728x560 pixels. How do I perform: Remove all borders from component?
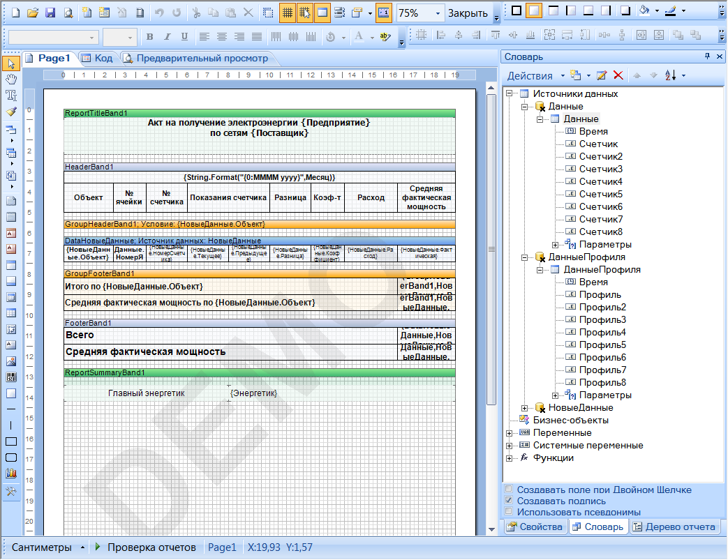pyautogui.click(x=535, y=10)
